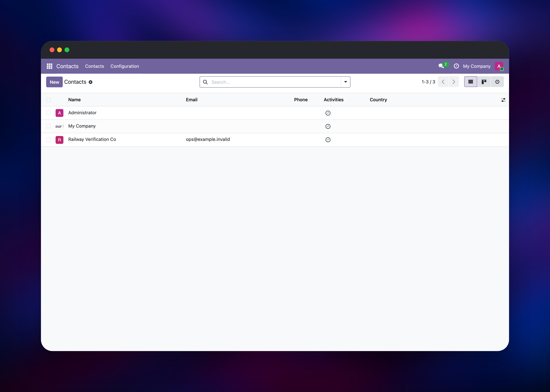Open the Administrator contact name
Viewport: 550px width, 392px height.
tap(82, 113)
